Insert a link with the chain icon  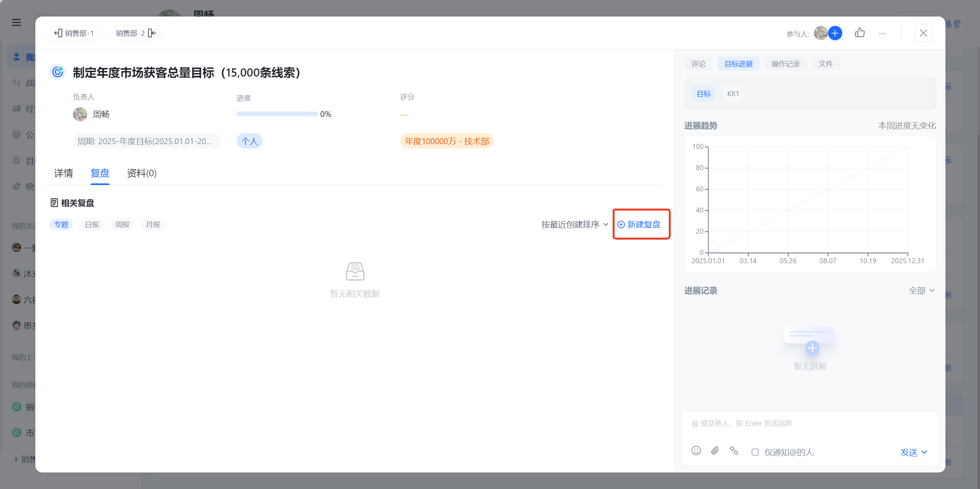pos(734,451)
